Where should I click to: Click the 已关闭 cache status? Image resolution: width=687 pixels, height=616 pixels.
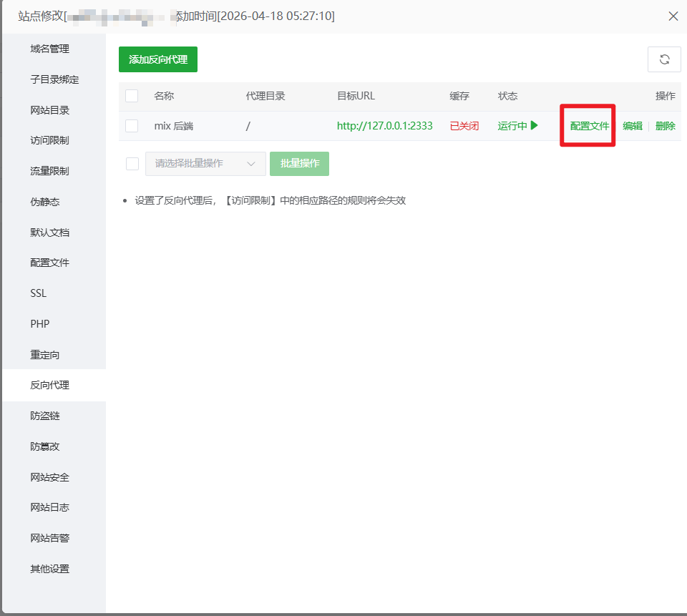[x=464, y=126]
